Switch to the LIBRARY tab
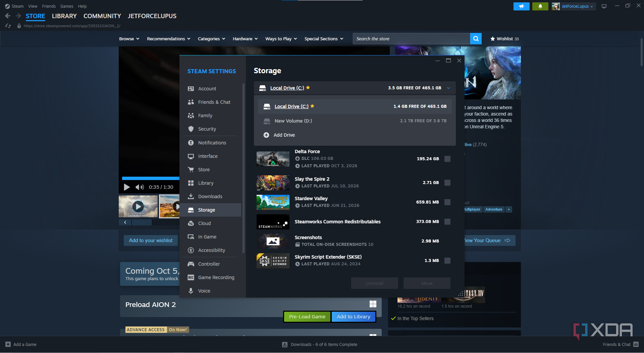644x353 pixels. [64, 16]
